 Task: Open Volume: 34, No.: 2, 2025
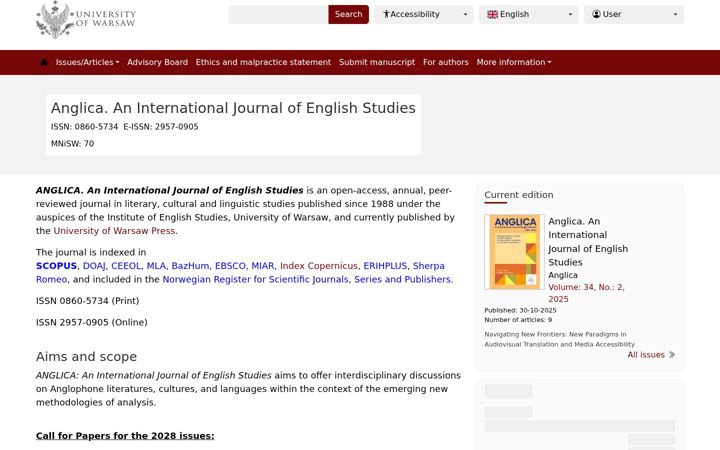(x=586, y=293)
